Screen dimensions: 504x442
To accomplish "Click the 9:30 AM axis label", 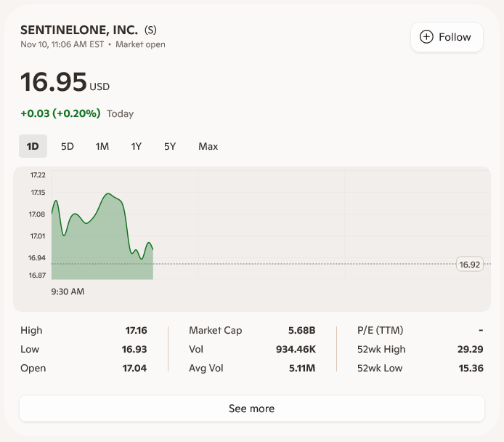I will point(68,292).
